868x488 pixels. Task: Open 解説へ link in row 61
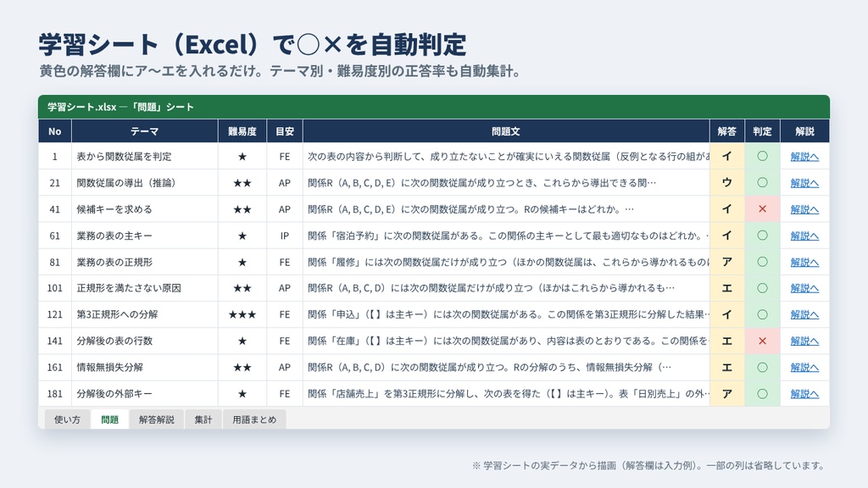[804, 236]
